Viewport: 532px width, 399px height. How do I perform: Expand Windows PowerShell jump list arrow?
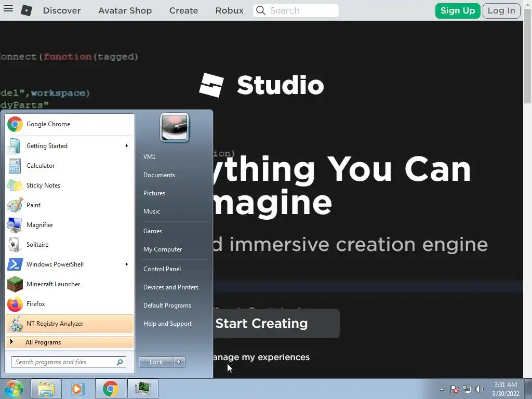pyautogui.click(x=127, y=264)
